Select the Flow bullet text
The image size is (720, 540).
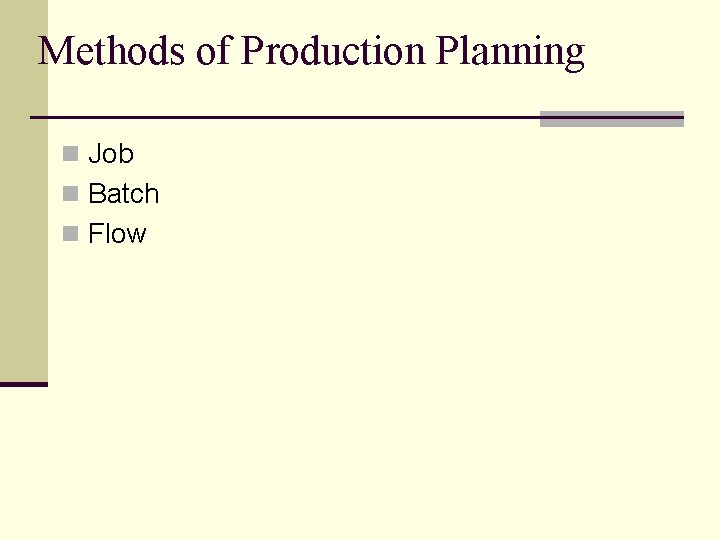[x=117, y=234]
